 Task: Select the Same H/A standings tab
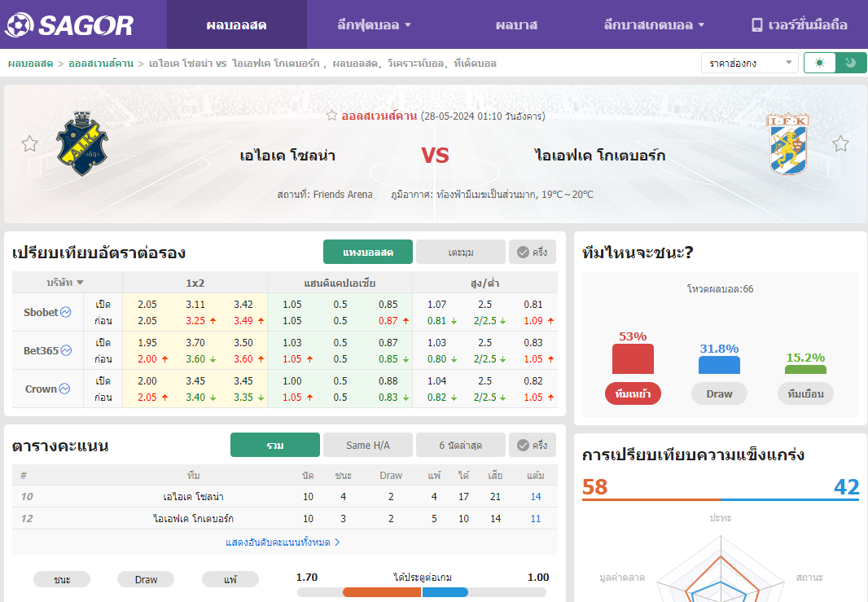(x=368, y=446)
